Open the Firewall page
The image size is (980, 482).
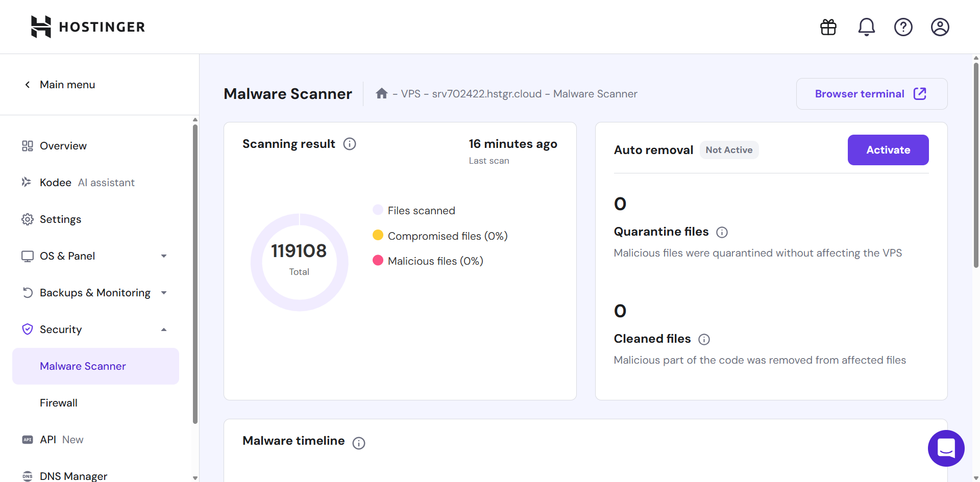point(58,402)
